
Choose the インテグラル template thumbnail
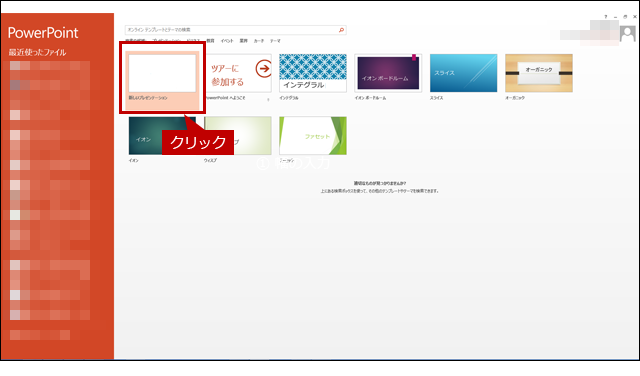[x=313, y=73]
